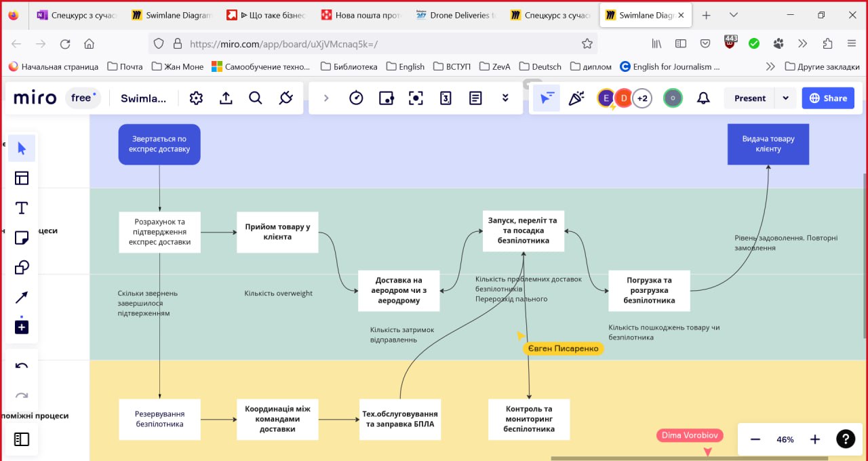Toggle collaborators' cursors visibility

click(x=546, y=98)
